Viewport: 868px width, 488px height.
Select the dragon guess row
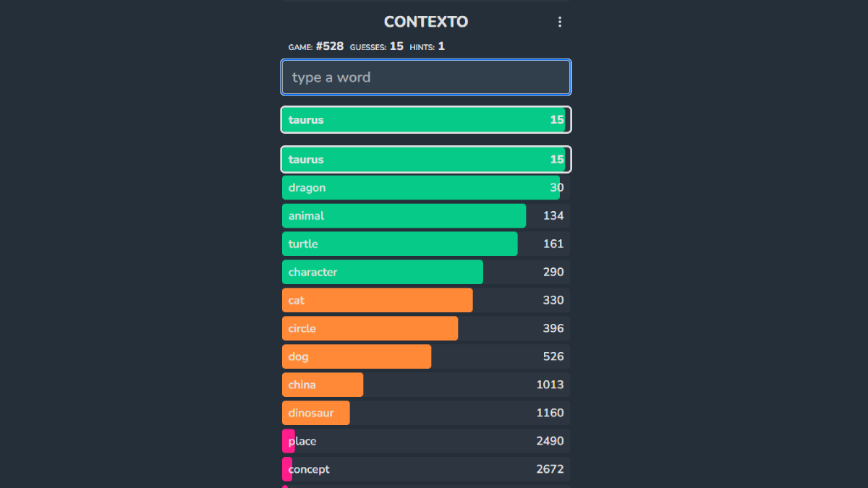tap(426, 188)
